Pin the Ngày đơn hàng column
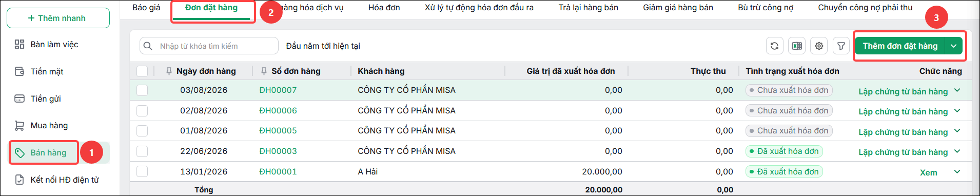Viewport: 980px width, 196px height. [x=169, y=71]
